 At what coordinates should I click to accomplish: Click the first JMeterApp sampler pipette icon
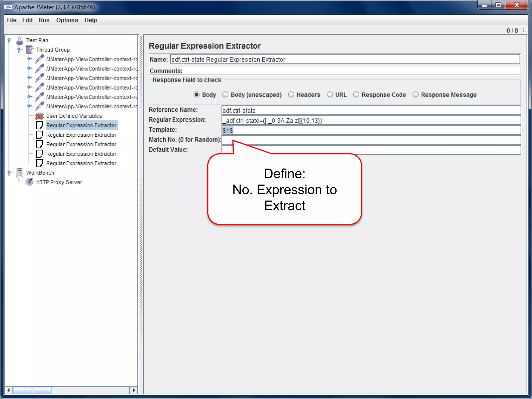click(x=40, y=59)
